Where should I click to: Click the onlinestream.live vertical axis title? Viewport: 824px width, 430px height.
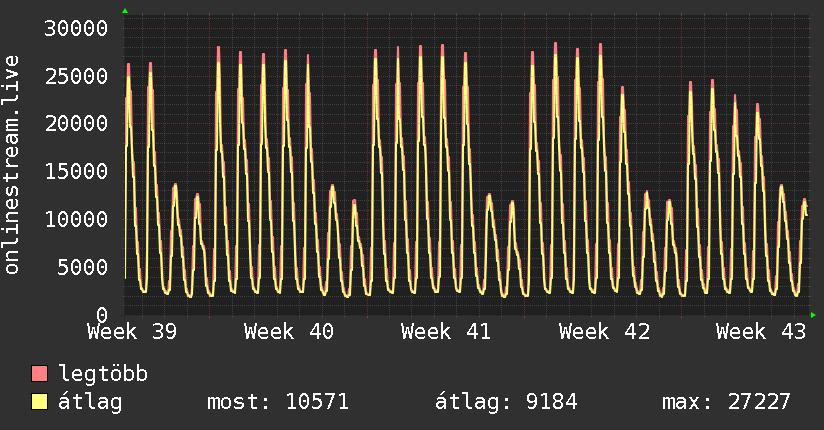pos(11,165)
